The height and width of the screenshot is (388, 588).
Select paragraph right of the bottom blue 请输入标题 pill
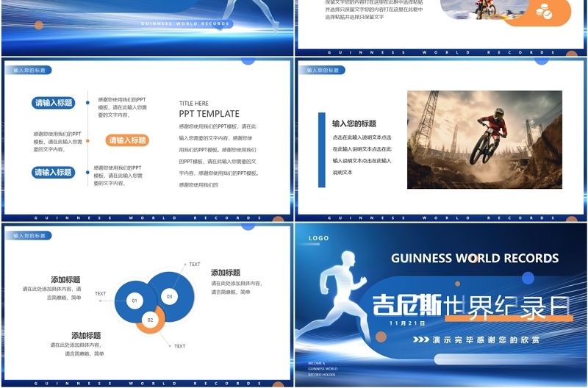pyautogui.click(x=118, y=176)
